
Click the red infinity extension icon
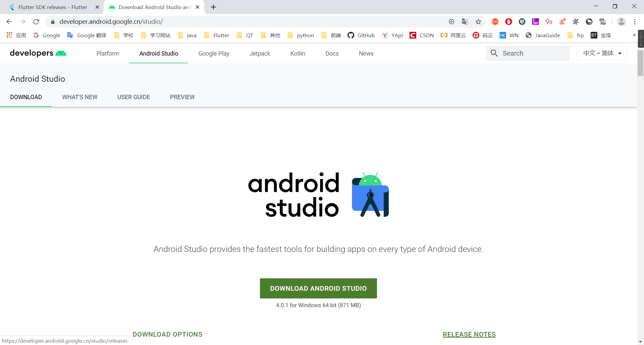[x=495, y=22]
